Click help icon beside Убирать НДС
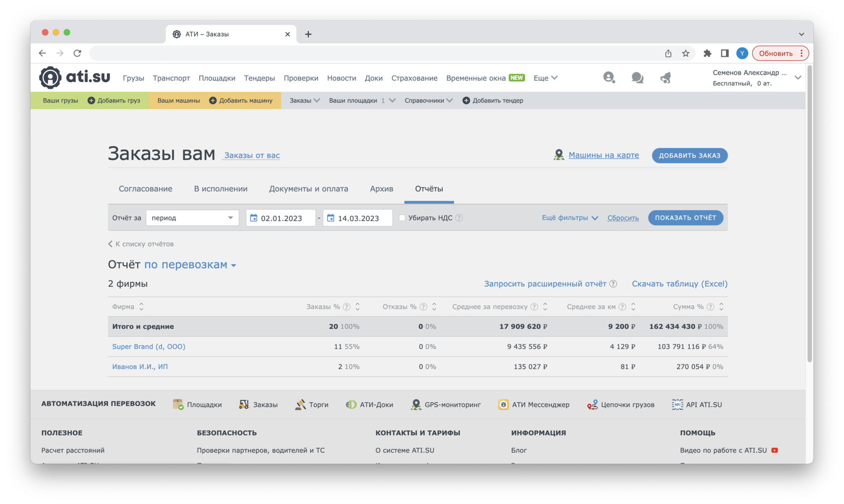This screenshot has width=844, height=504. pyautogui.click(x=459, y=218)
